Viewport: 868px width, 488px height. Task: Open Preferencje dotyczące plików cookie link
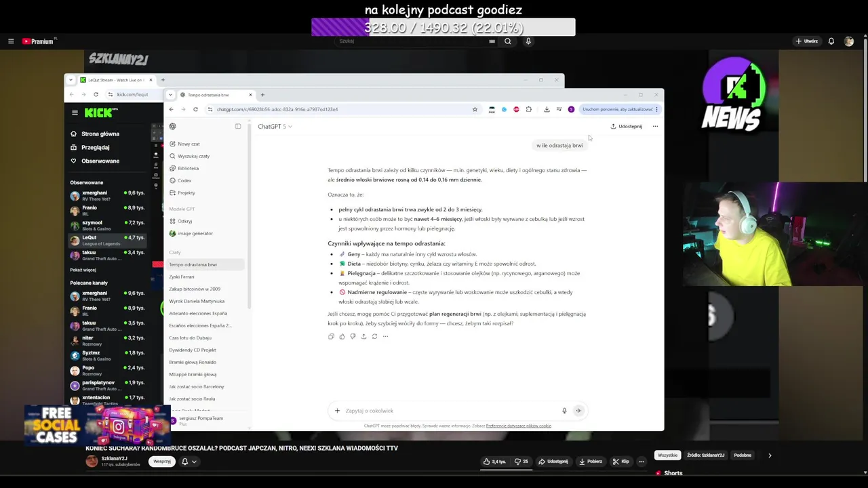tap(519, 426)
